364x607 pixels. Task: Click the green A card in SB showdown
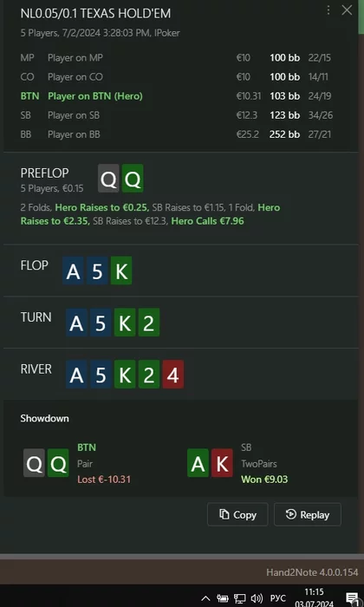coord(198,462)
